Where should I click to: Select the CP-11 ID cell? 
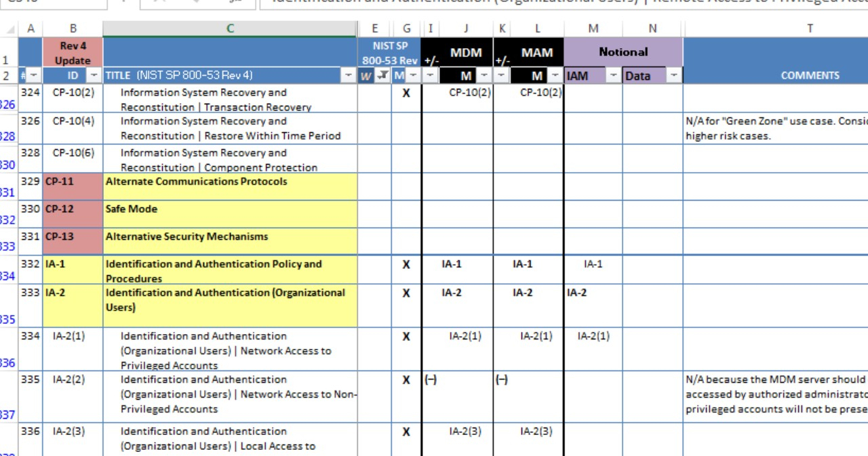[x=73, y=186]
